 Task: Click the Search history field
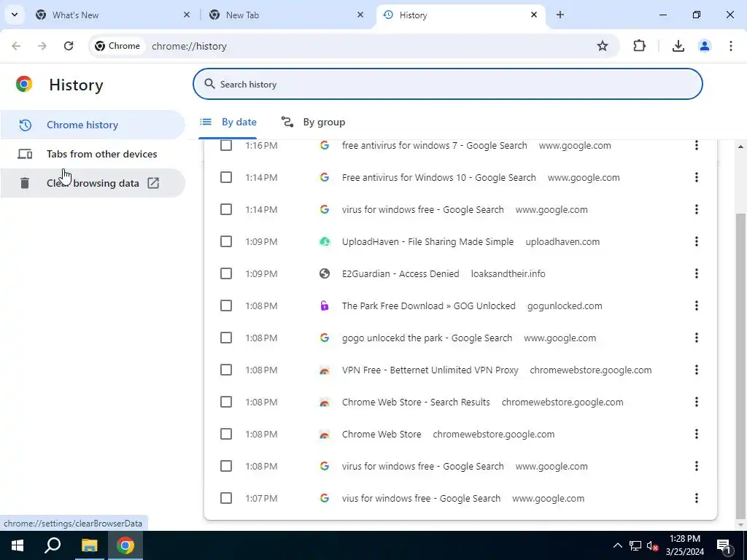[448, 85]
